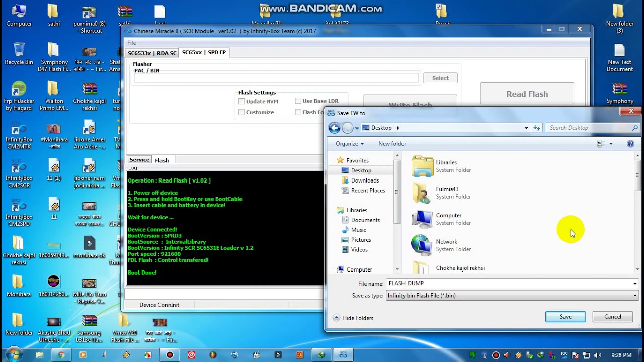The height and width of the screenshot is (362, 644).
Task: Switch to the Service tab
Action: 139,160
